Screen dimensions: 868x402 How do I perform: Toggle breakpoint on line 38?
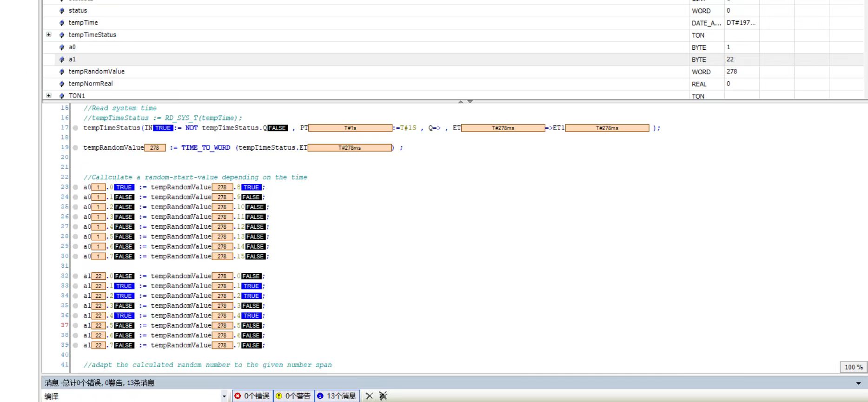[x=75, y=336]
